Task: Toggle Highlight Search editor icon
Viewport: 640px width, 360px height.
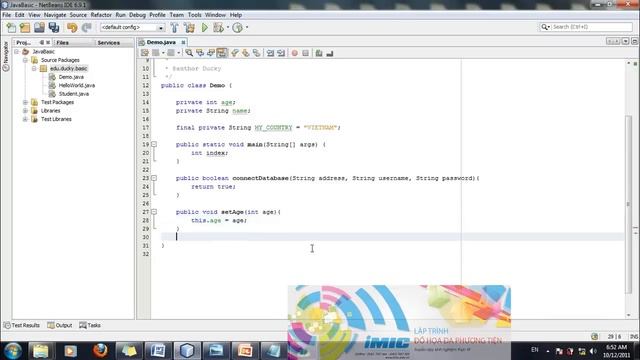Action: click(222, 53)
